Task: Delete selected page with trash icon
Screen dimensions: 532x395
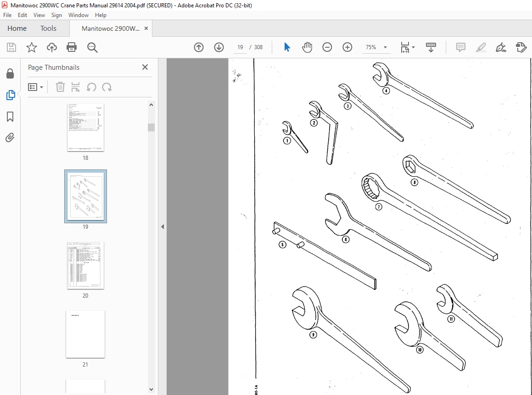Action: [x=60, y=87]
